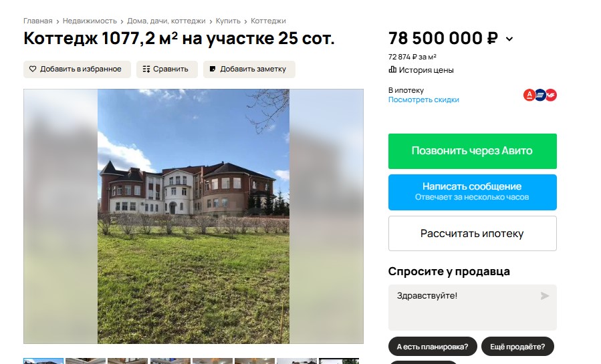The width and height of the screenshot is (601, 364).
Task: Click the rightmost red bank logo icon
Action: pyautogui.click(x=551, y=95)
